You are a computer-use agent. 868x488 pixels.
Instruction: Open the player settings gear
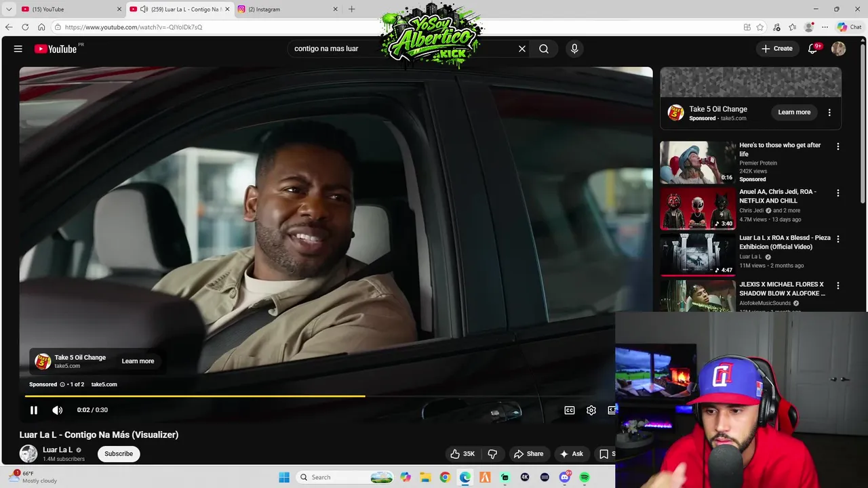(x=591, y=410)
